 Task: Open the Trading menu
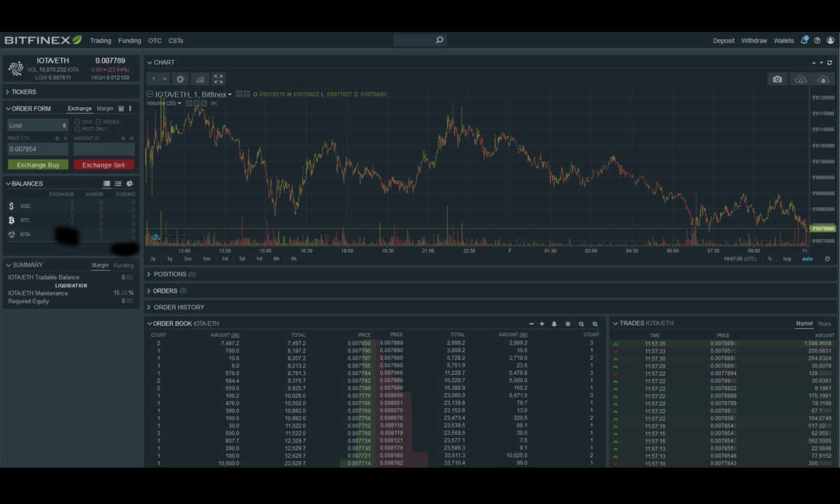tap(101, 41)
